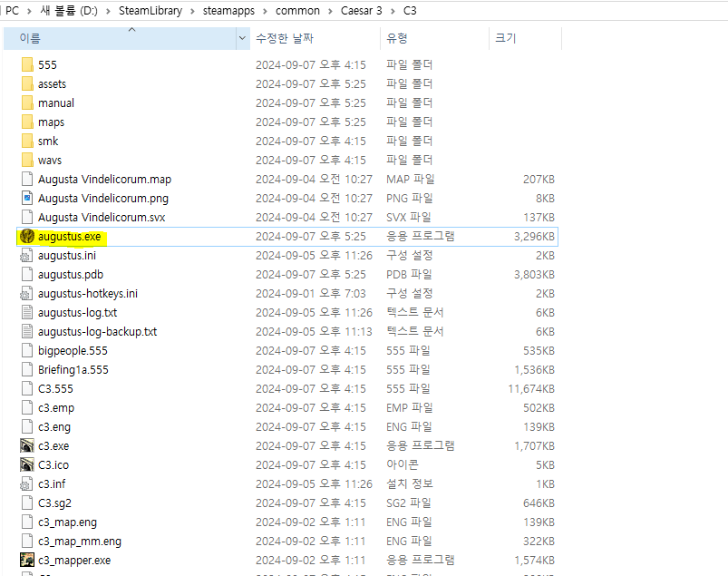Click the SVX 파일 type cell
Screen dimensions: 728x576
409,217
